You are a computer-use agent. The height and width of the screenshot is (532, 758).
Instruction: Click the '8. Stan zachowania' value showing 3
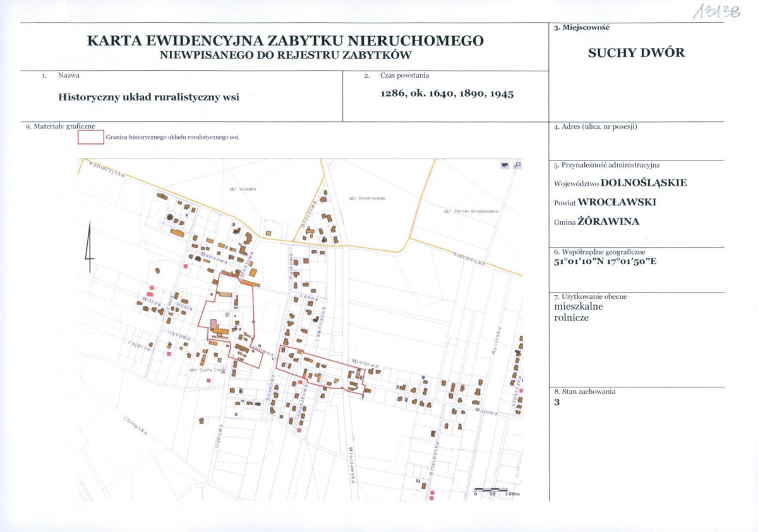555,401
